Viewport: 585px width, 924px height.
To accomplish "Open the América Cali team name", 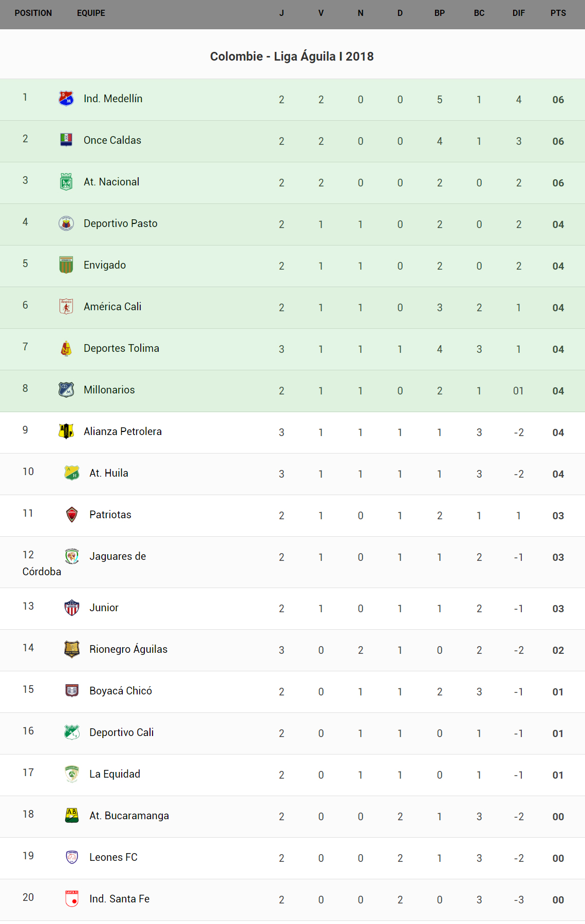I will point(112,307).
